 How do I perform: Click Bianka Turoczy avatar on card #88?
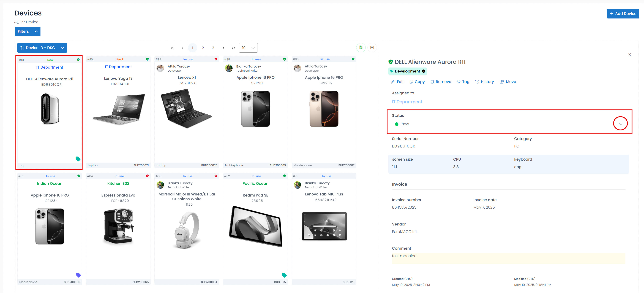pyautogui.click(x=229, y=68)
